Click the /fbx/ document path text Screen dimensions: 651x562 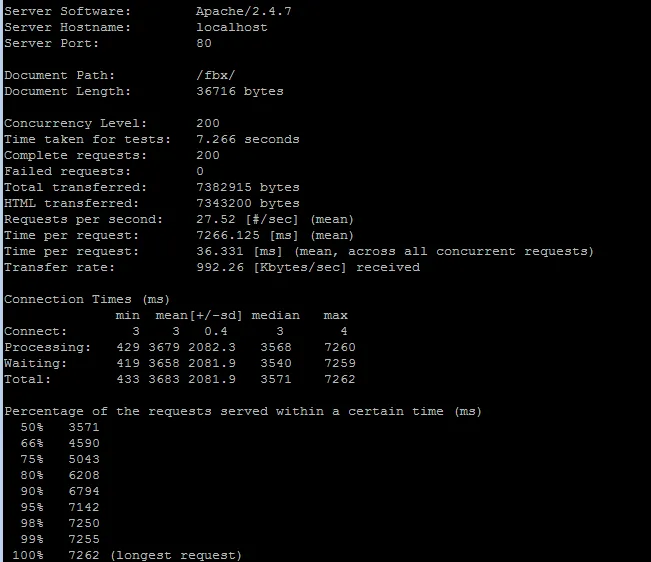point(216,75)
